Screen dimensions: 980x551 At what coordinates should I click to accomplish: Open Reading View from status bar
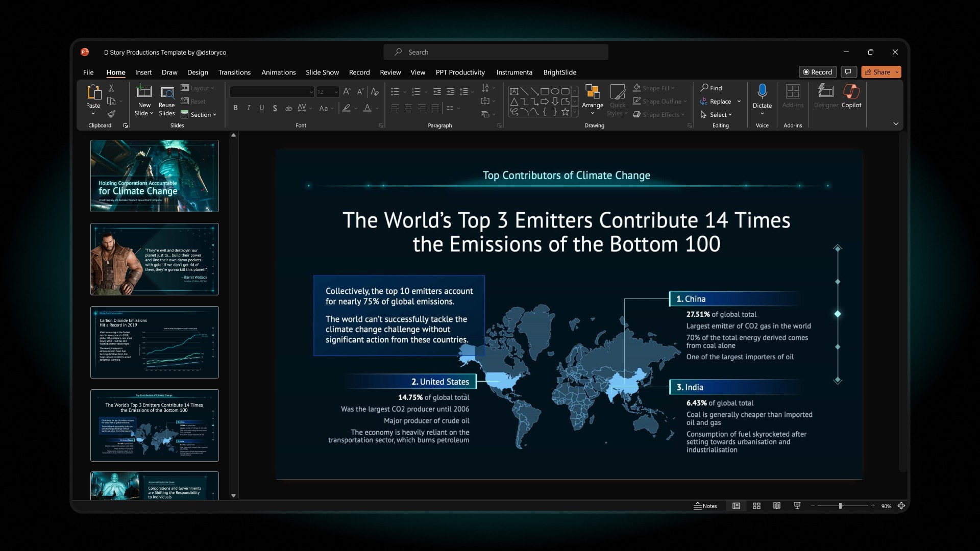click(x=776, y=506)
